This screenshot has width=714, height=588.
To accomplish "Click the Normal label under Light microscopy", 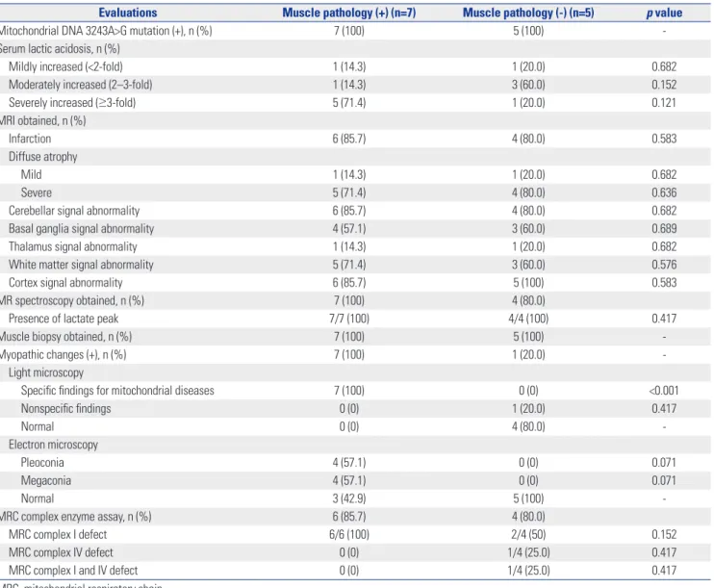I will point(38,426).
